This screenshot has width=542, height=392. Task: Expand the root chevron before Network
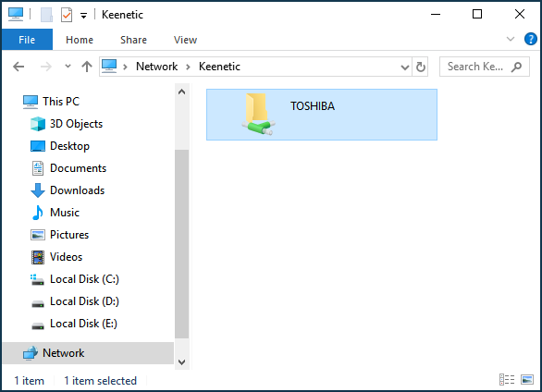[x=125, y=67]
